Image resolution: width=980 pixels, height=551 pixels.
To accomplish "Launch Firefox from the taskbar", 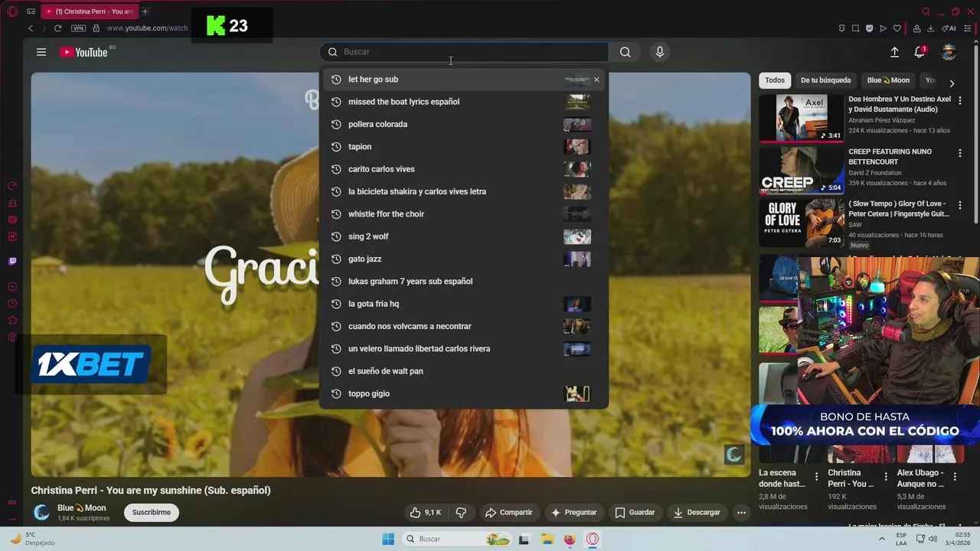I will pyautogui.click(x=569, y=539).
